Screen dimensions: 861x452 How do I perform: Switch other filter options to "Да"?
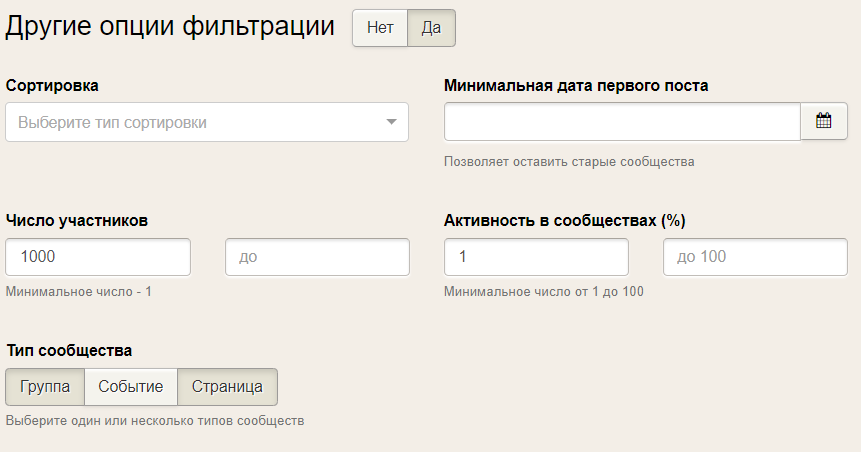(x=431, y=28)
